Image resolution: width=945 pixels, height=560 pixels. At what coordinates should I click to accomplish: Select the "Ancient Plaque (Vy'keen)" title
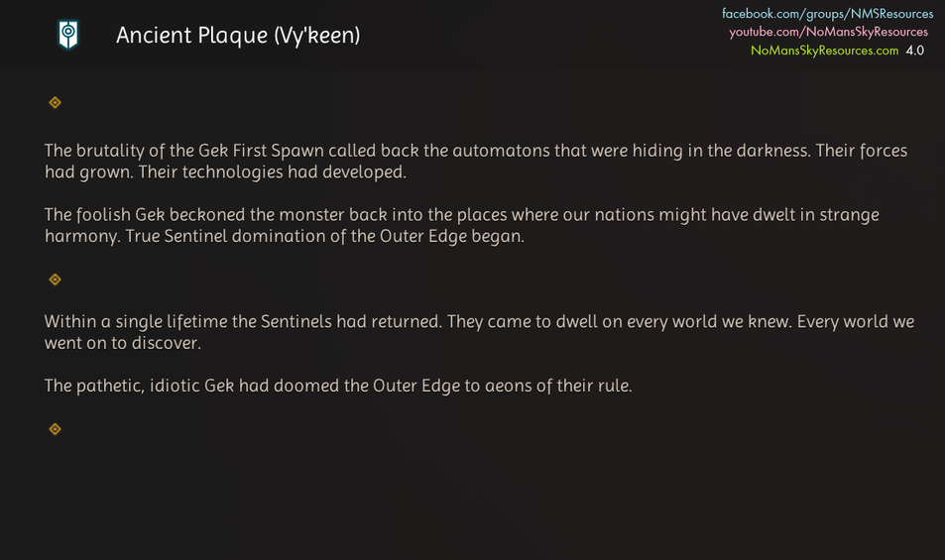238,36
